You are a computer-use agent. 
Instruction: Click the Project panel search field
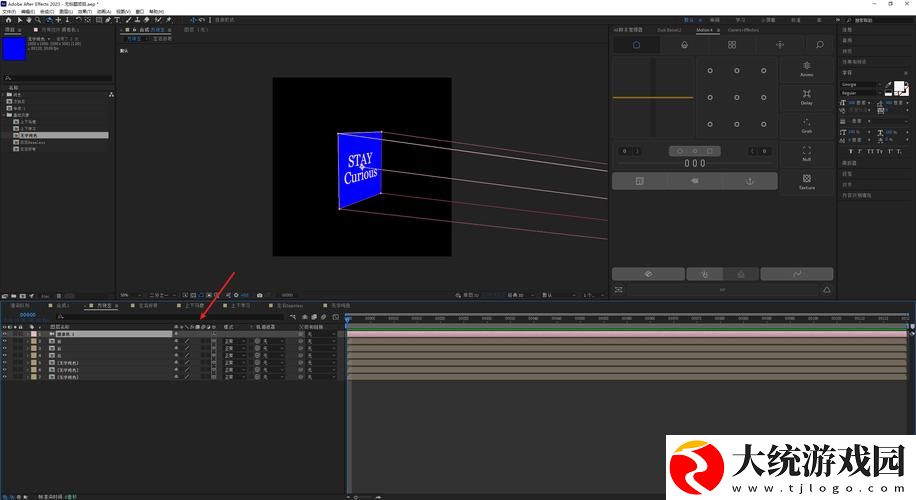[x=57, y=78]
